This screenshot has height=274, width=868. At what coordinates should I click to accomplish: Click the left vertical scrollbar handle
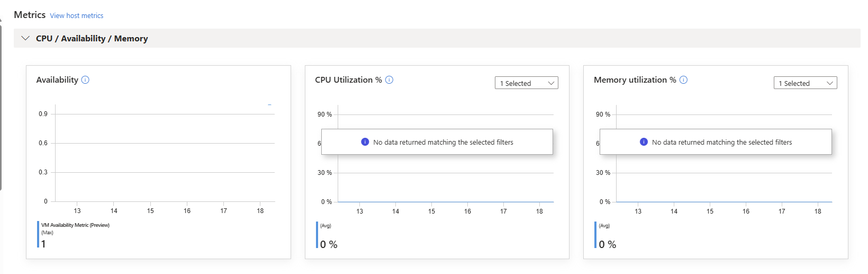(1, 106)
